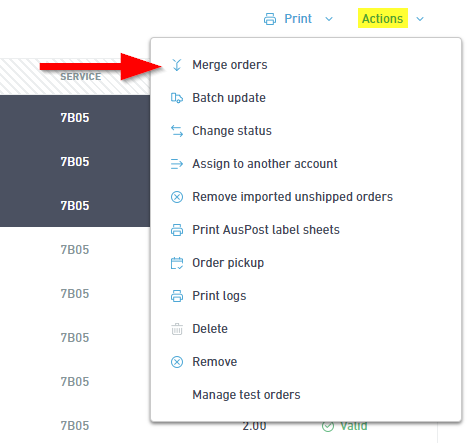Click the Delete trash can icon
This screenshot has height=443, width=468.
point(177,329)
